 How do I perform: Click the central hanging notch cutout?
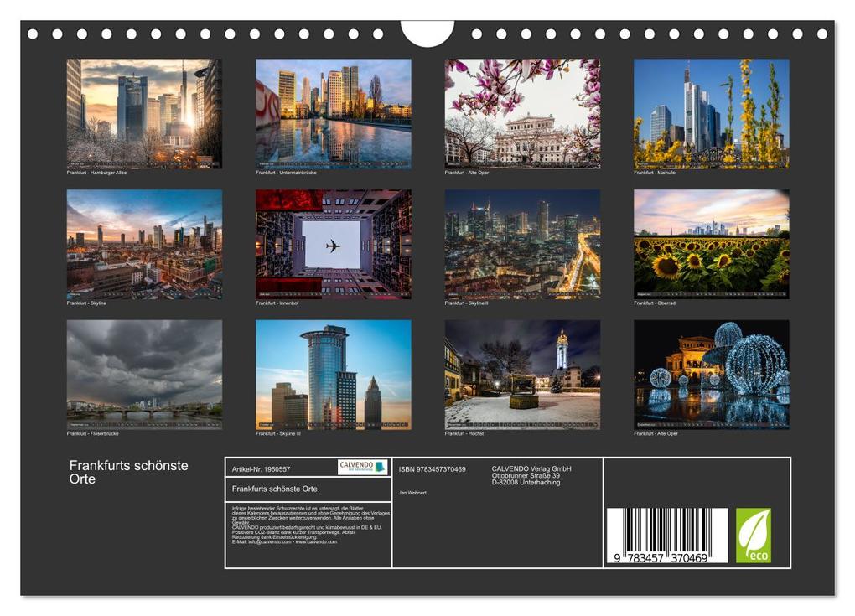[x=427, y=34]
